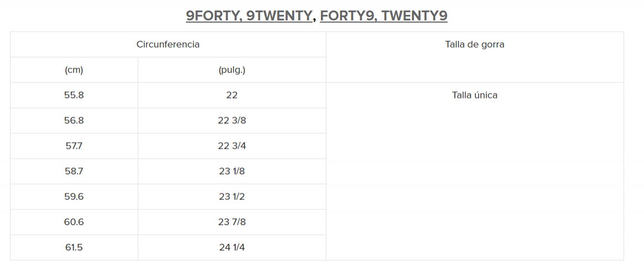
Task: Click the 22 3/8 inch cell
Action: [x=232, y=121]
